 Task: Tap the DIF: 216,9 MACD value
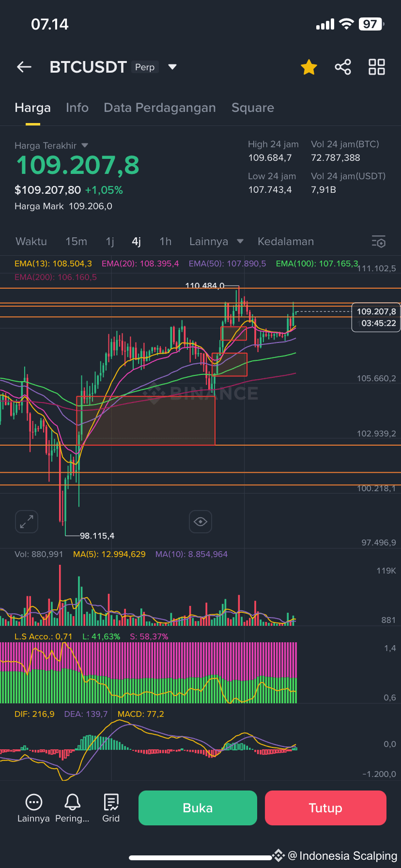34,714
